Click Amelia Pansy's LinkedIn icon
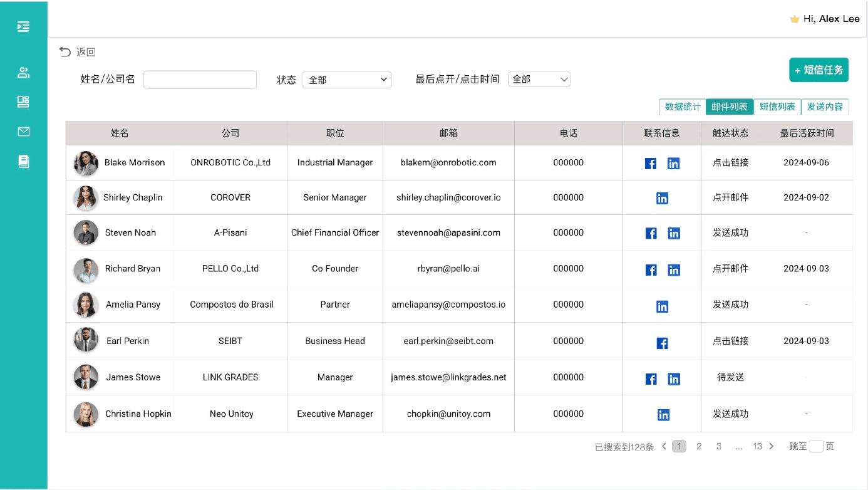Viewport: 868px width, 490px height. (662, 306)
